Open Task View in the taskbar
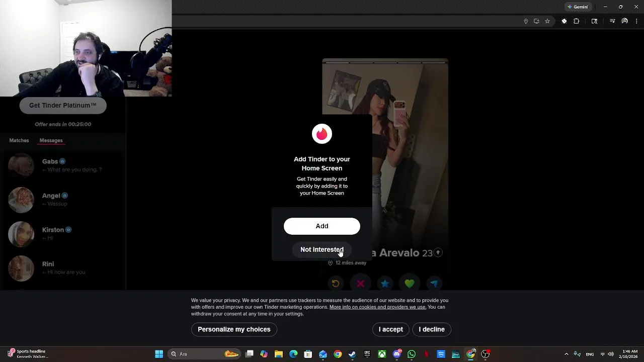 click(250, 354)
